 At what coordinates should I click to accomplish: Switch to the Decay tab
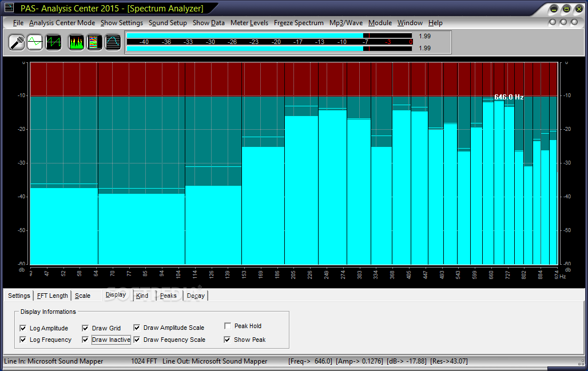point(196,296)
